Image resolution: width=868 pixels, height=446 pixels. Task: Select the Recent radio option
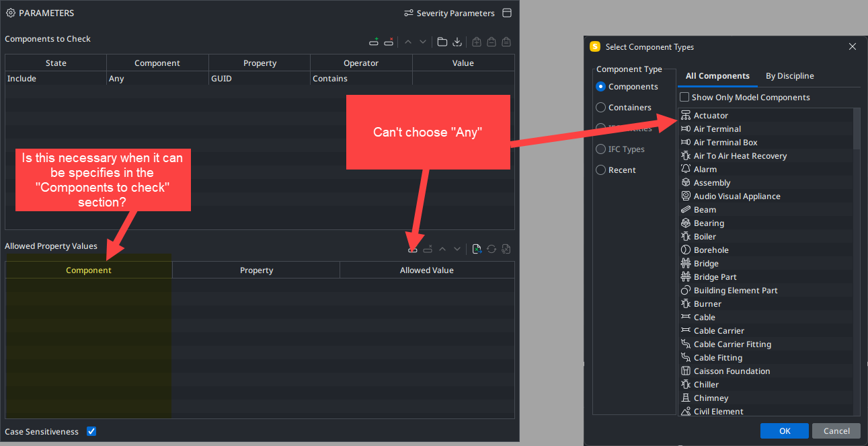pyautogui.click(x=601, y=170)
